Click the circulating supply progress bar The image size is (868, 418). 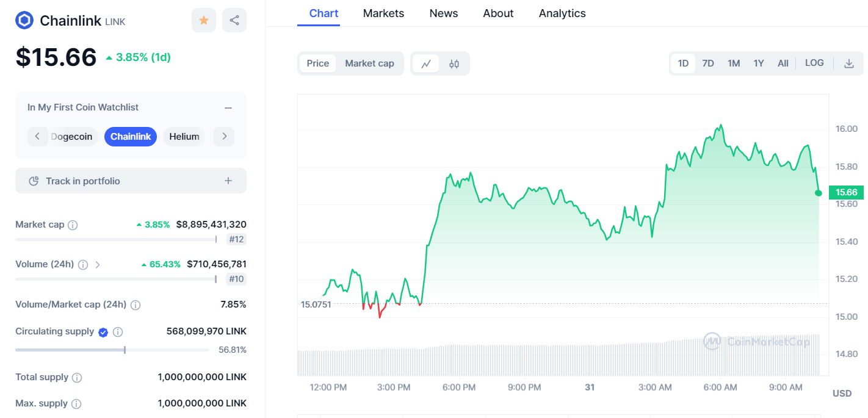tap(112, 350)
